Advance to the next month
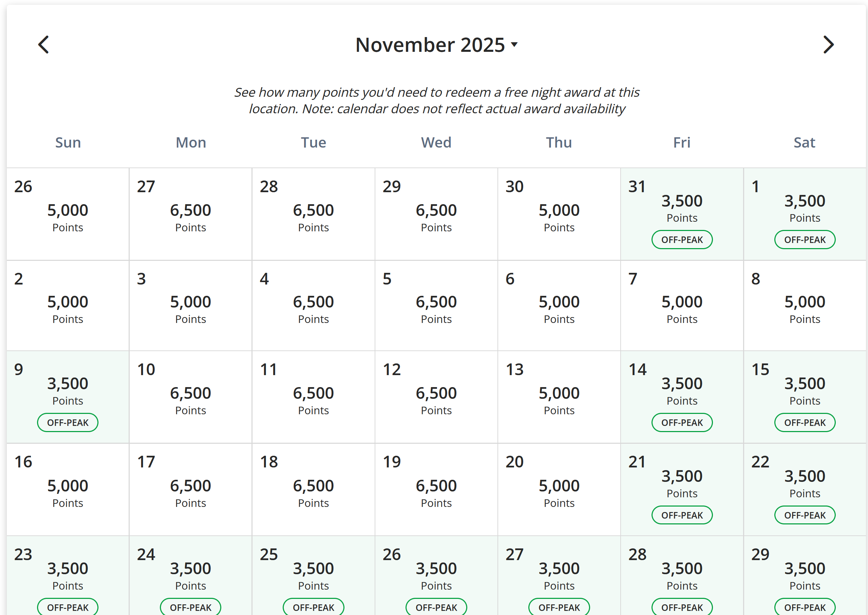Image resolution: width=868 pixels, height=615 pixels. [828, 45]
